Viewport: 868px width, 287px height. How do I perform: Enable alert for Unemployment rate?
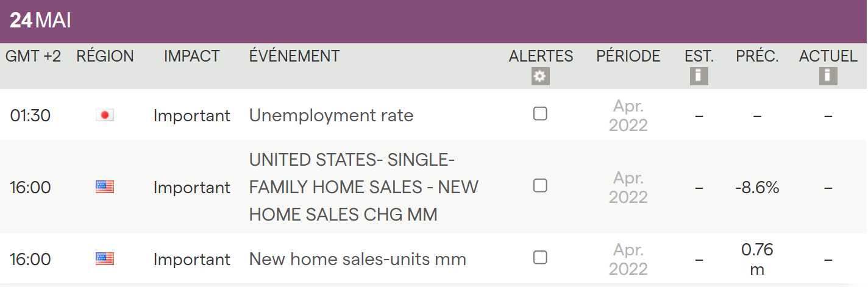tap(540, 114)
